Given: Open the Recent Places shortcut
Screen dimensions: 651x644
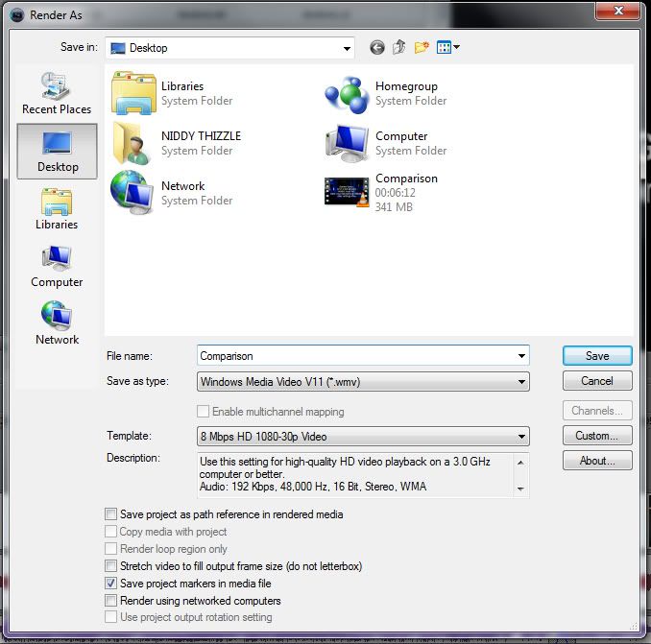Looking at the screenshot, I should click(x=57, y=93).
